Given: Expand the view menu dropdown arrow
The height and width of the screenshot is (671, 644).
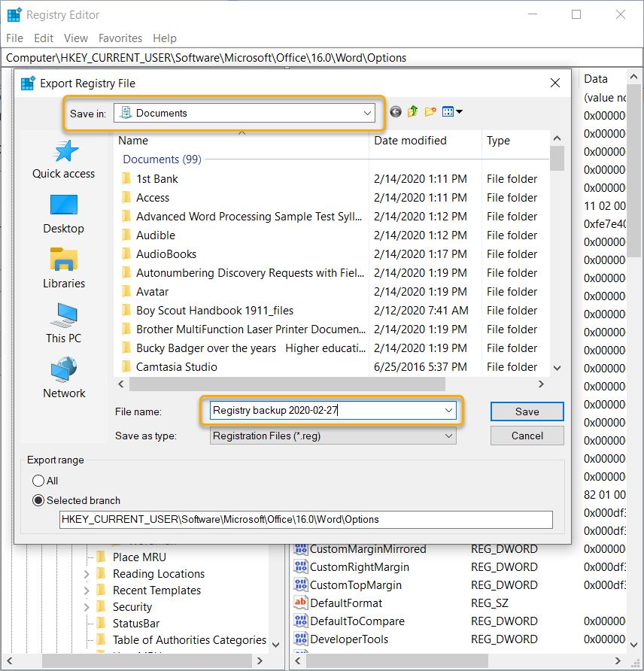Looking at the screenshot, I should click(460, 111).
